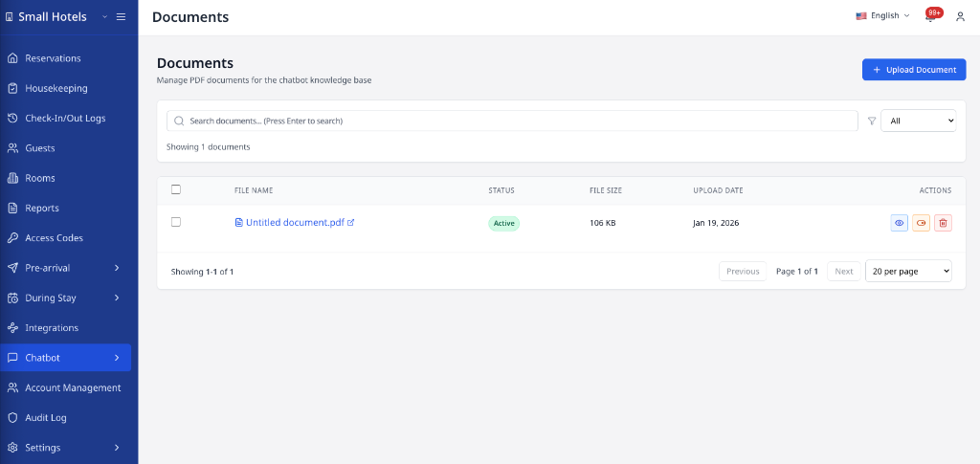Select the Untitled document.pdf row checkbox
Screen dimensions: 980x464
pos(176,222)
